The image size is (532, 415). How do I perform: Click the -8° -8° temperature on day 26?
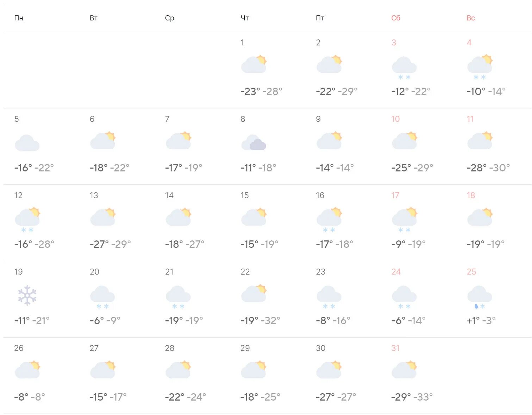[x=30, y=397]
